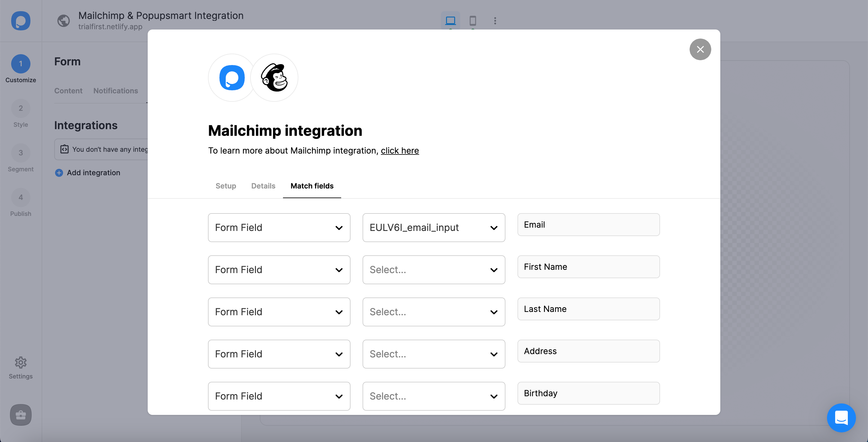The width and height of the screenshot is (868, 442).
Task: Switch to the Setup tab
Action: click(226, 185)
